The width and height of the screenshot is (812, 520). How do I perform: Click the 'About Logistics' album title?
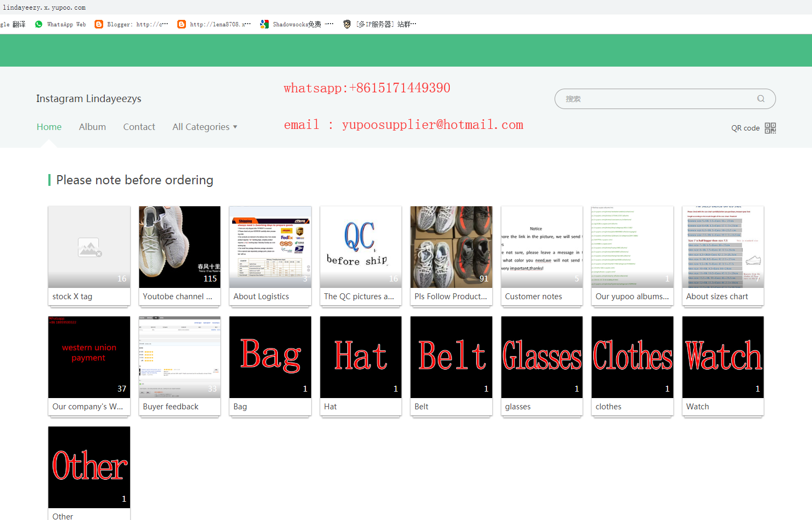pos(261,297)
